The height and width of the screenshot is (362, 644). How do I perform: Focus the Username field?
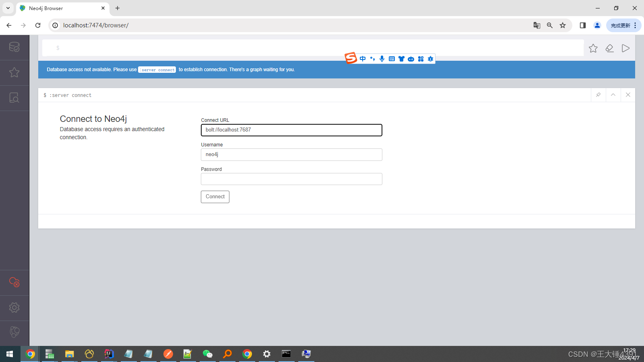coord(291,154)
